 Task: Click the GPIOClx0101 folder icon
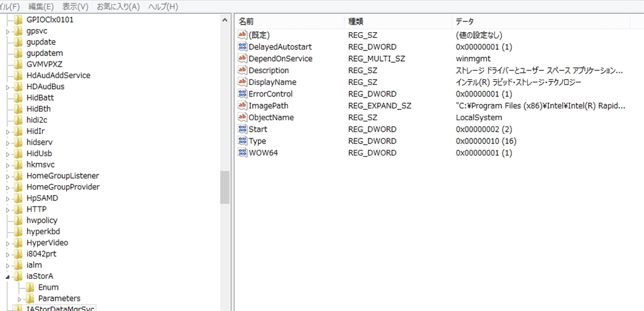click(x=18, y=20)
